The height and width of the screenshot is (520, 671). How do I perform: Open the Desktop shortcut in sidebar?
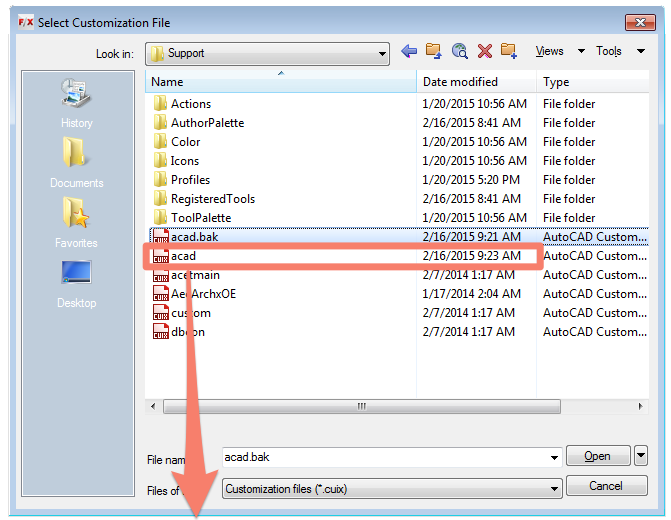(77, 284)
